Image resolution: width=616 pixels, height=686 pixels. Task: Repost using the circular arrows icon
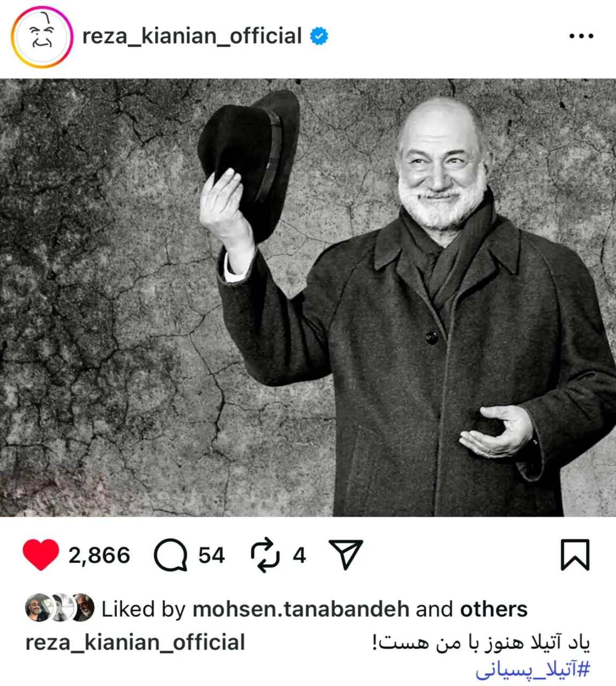coord(265,555)
